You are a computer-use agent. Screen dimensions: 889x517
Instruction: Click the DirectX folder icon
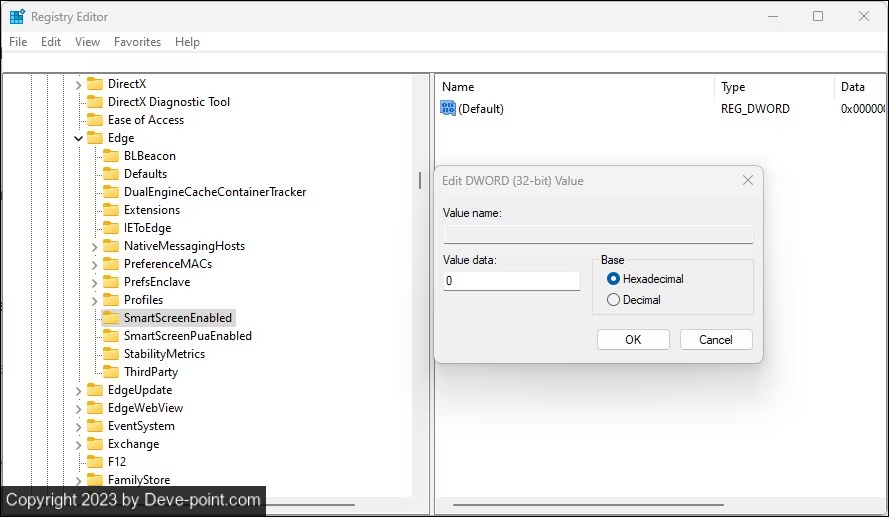coord(95,84)
